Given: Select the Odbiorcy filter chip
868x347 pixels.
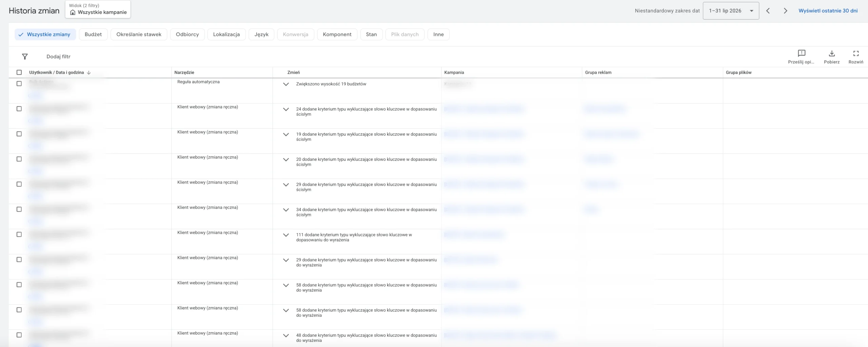Looking at the screenshot, I should pos(187,34).
